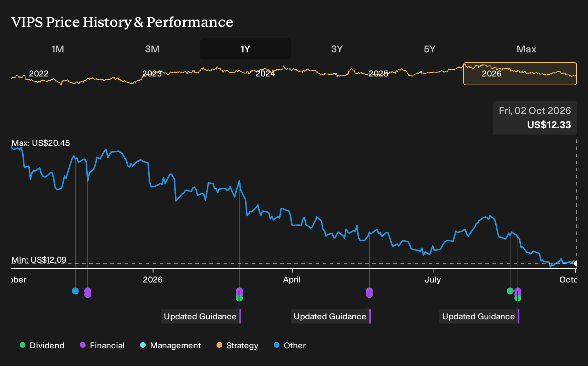Click the purple Financial marker above the April Updated Guidance label
Screen dimensions: 588x366
369,293
